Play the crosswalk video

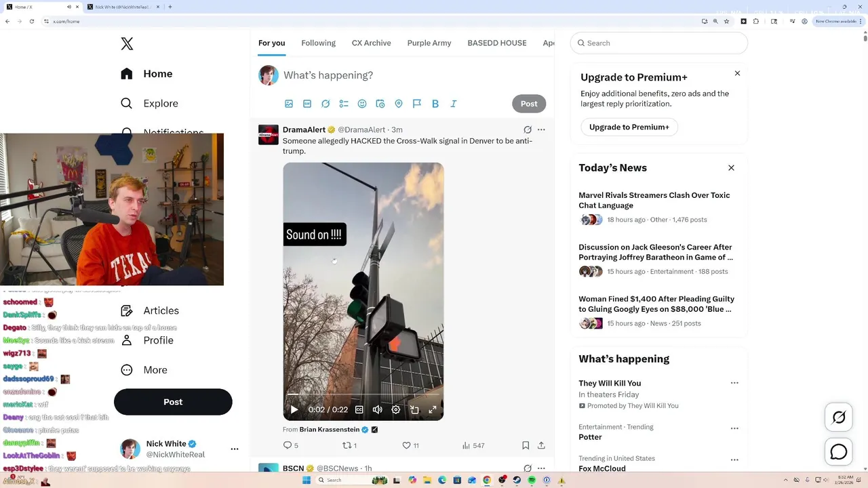coord(294,409)
